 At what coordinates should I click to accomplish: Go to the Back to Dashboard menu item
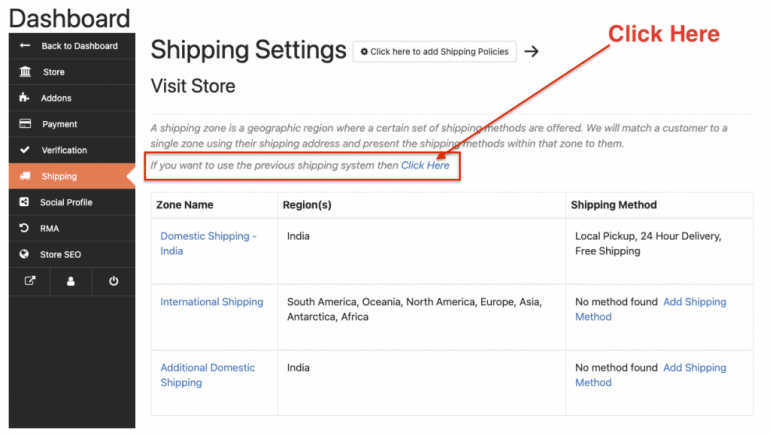click(72, 46)
